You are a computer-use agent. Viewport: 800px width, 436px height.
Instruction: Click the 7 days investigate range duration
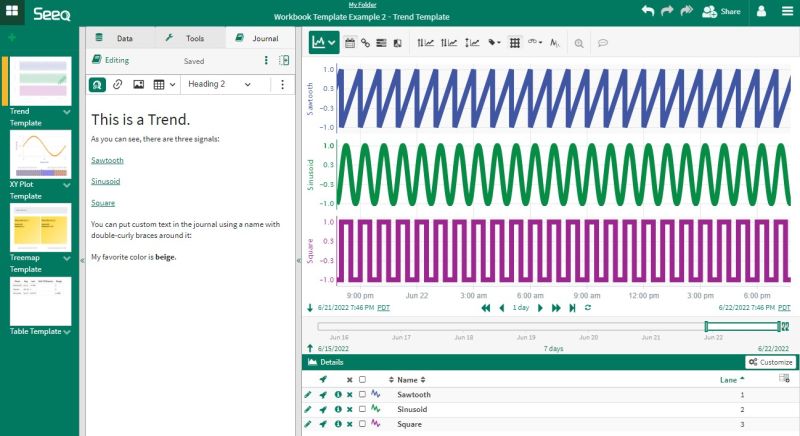click(554, 349)
